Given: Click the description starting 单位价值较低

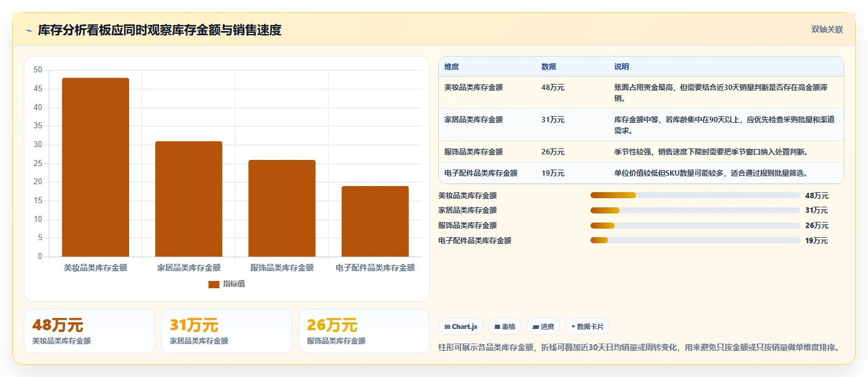Looking at the screenshot, I should [x=711, y=173].
